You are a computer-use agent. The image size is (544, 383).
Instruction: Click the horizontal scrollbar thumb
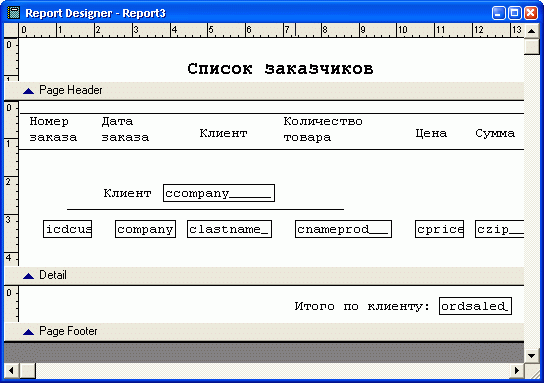click(x=27, y=371)
